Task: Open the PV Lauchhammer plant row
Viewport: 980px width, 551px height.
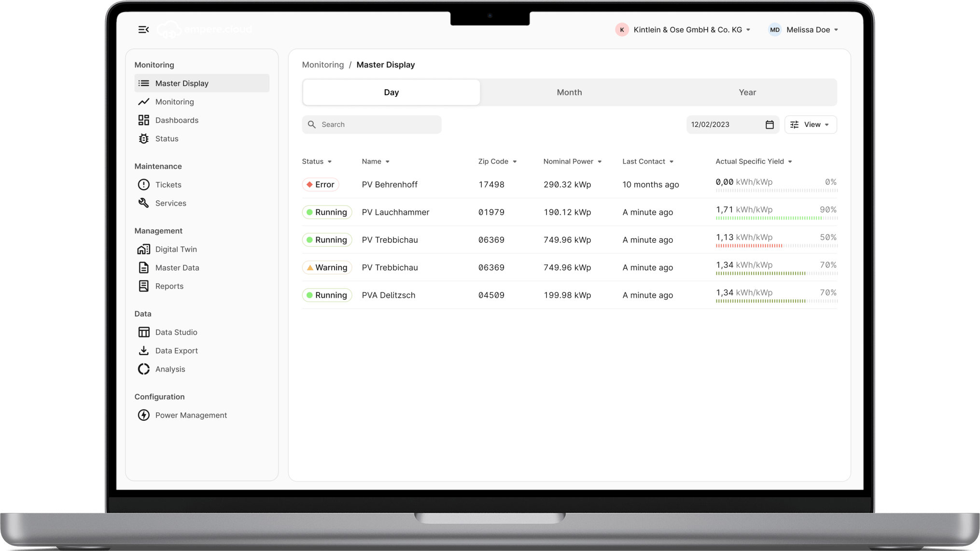Action: click(395, 212)
